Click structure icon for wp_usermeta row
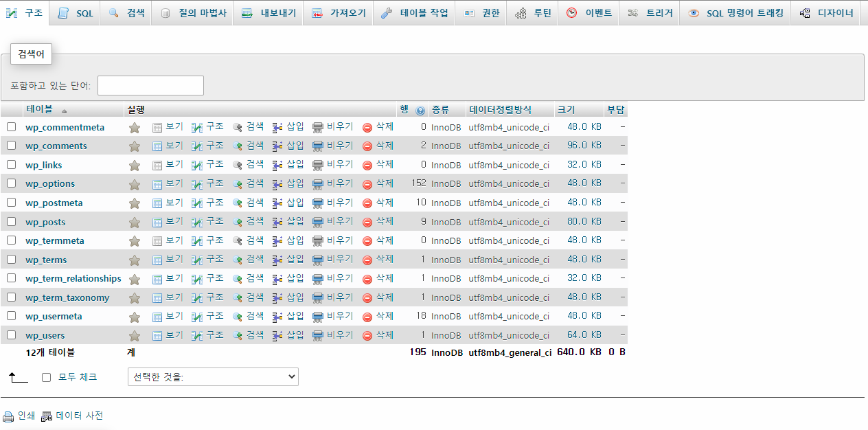This screenshot has height=430, width=868. 197,317
